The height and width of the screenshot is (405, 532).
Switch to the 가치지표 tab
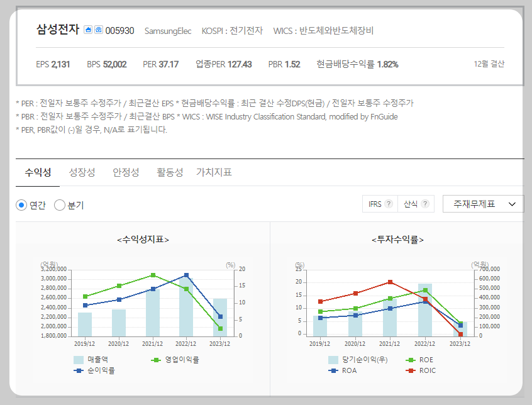click(214, 172)
